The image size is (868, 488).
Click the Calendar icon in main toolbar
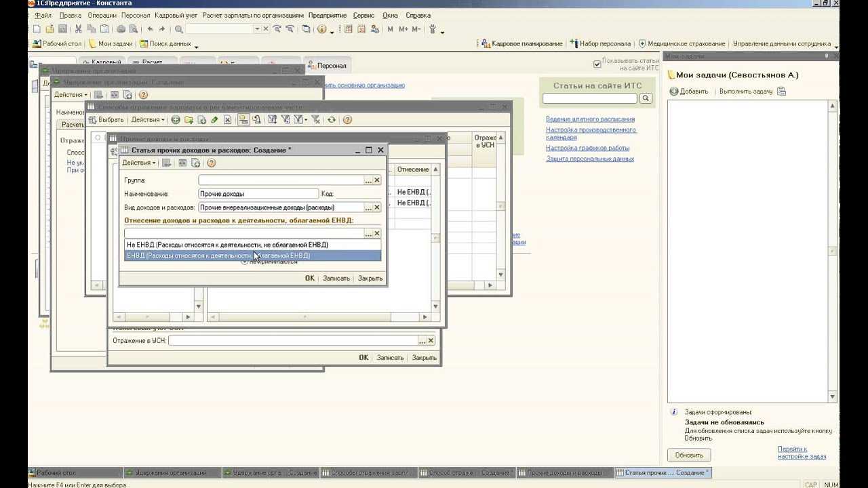click(x=361, y=29)
